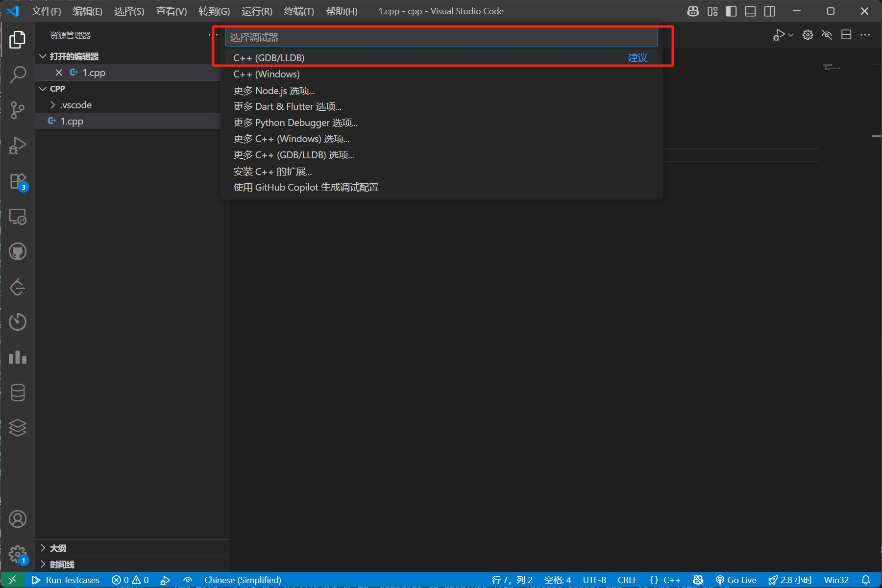Screen dimensions: 882x588
Task: Open the Manage gear icon
Action: pyautogui.click(x=18, y=554)
